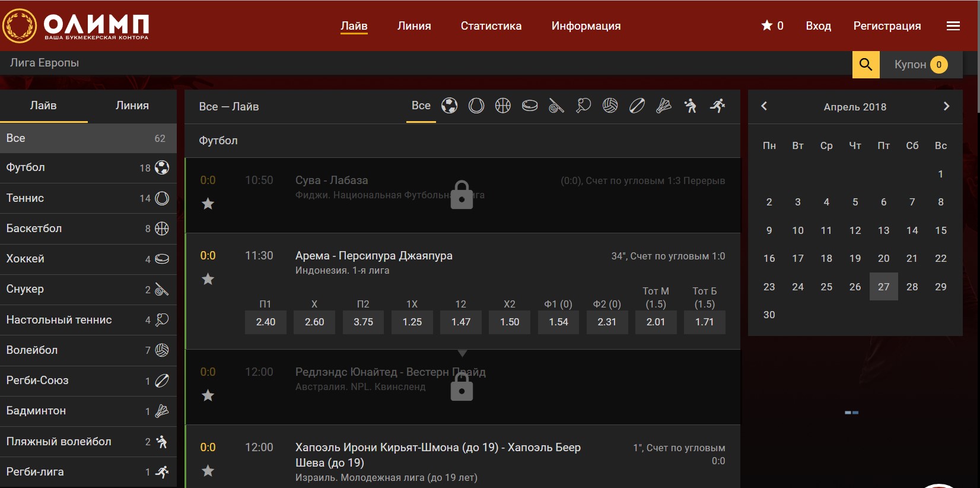This screenshot has height=488, width=980.
Task: Switch to sidebar Лайв tab
Action: pyautogui.click(x=44, y=106)
